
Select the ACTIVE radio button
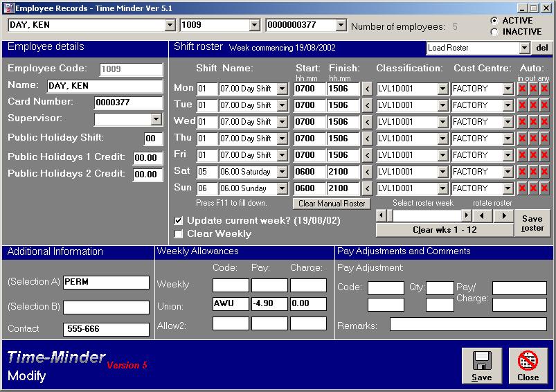pos(494,21)
